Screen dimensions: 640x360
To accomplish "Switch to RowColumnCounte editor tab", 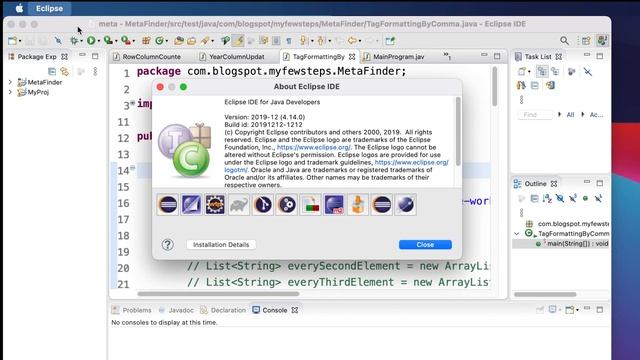I will 151,57.
